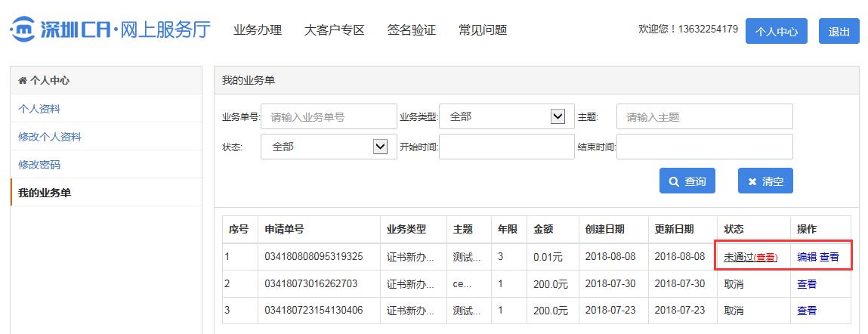The height and width of the screenshot is (334, 868).
Task: Click the 创建日期 column header
Action: pyautogui.click(x=604, y=229)
